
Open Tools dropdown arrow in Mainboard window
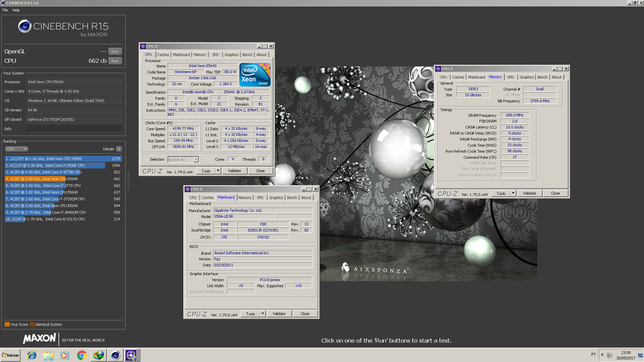pos(263,314)
